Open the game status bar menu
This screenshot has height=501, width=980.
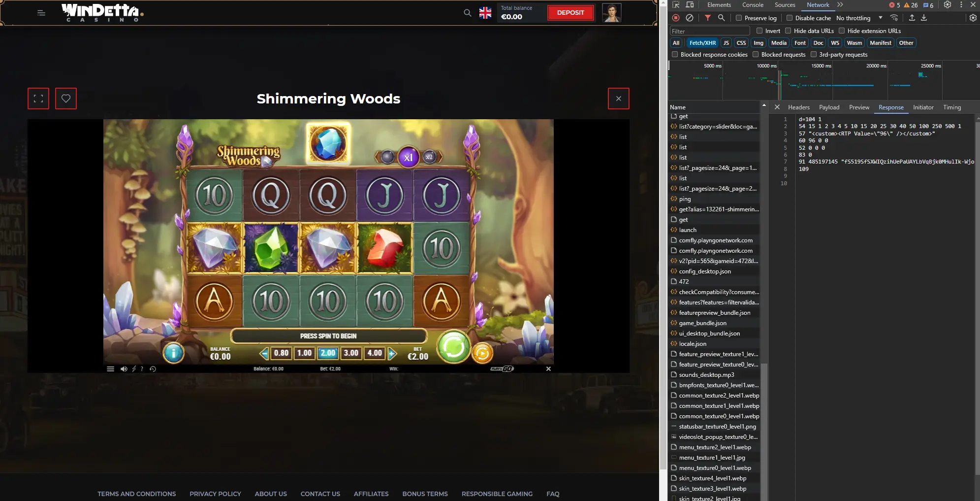(x=110, y=369)
